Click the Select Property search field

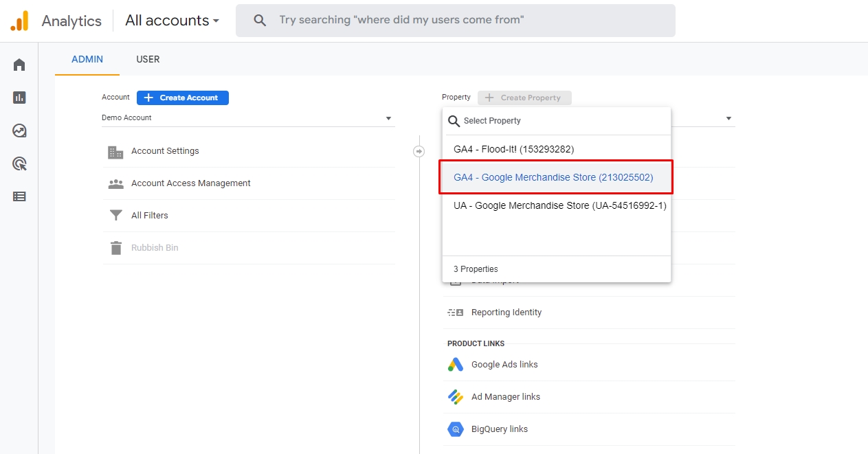pos(556,121)
